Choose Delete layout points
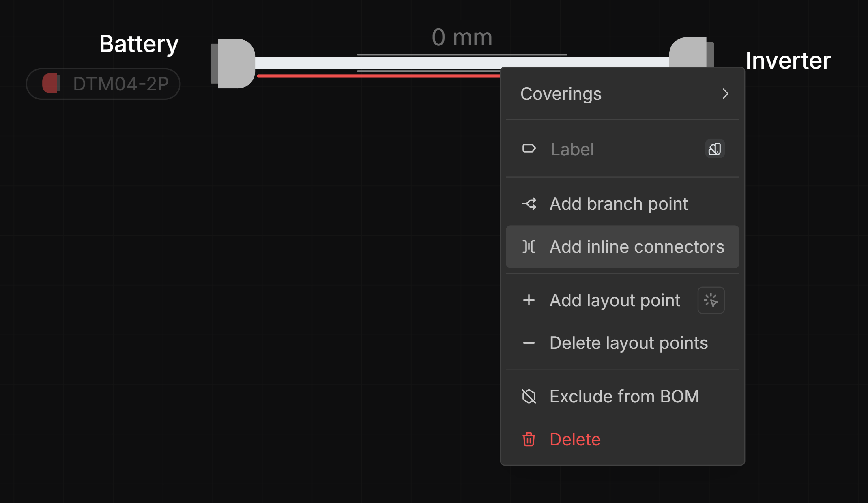Image resolution: width=868 pixels, height=503 pixels. click(628, 343)
